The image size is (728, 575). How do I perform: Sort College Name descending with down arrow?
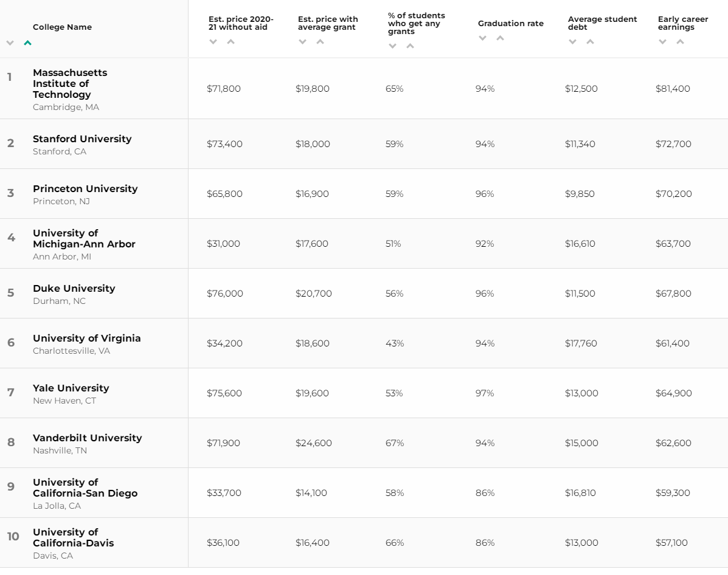tap(10, 43)
